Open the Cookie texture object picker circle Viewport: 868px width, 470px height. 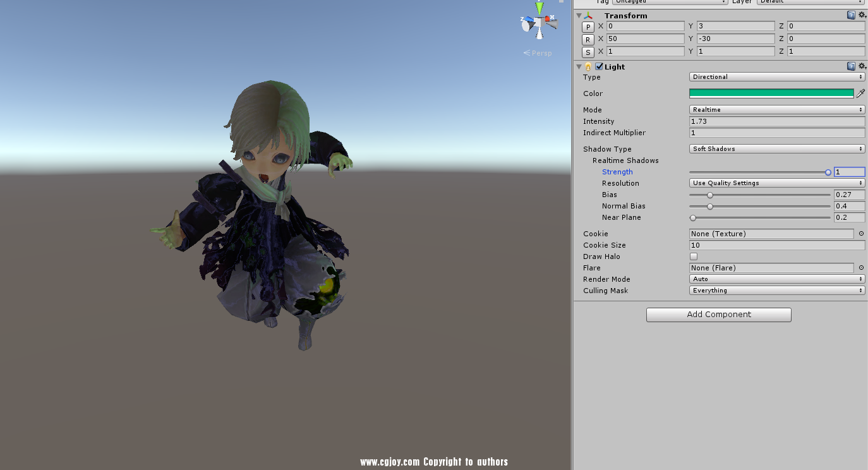point(861,234)
